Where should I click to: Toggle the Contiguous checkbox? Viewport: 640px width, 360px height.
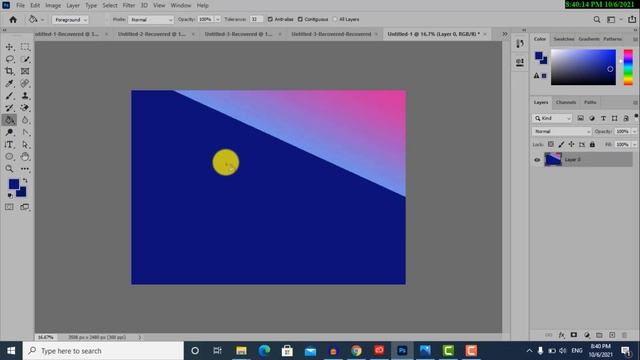(300, 19)
